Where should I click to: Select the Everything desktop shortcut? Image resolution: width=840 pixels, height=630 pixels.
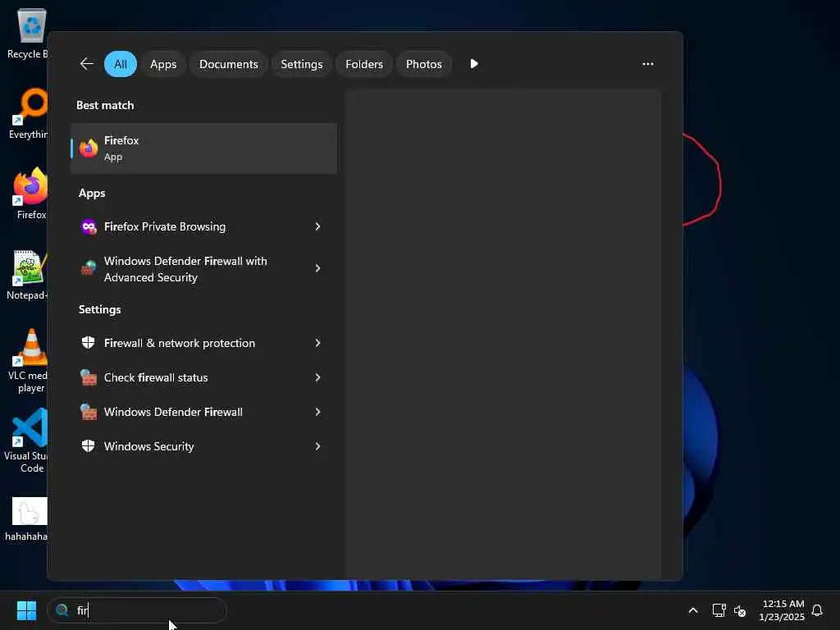coord(28,113)
